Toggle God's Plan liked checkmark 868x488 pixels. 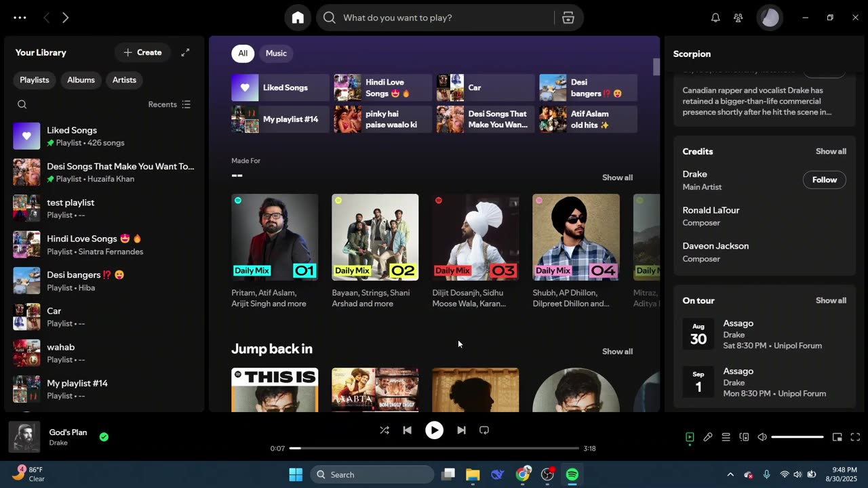(x=104, y=437)
